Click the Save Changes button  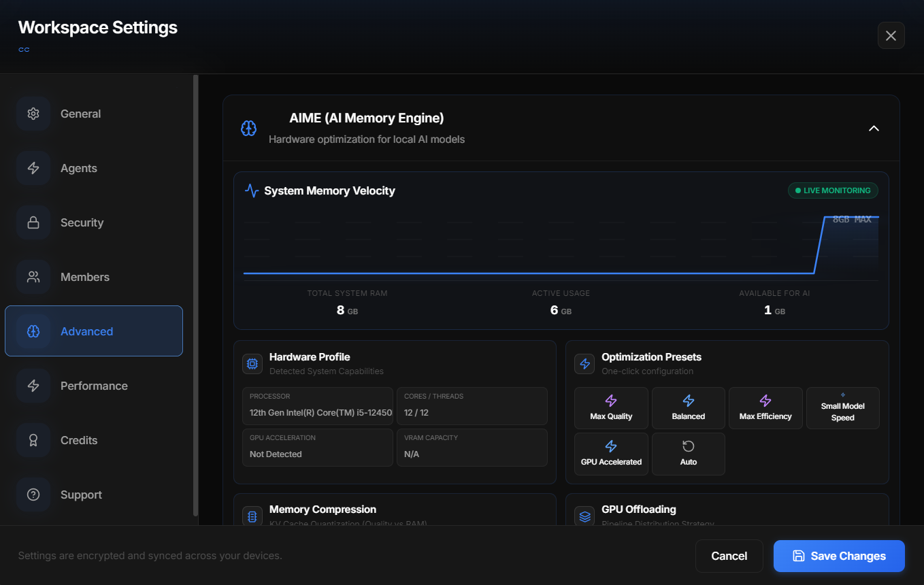(x=838, y=556)
